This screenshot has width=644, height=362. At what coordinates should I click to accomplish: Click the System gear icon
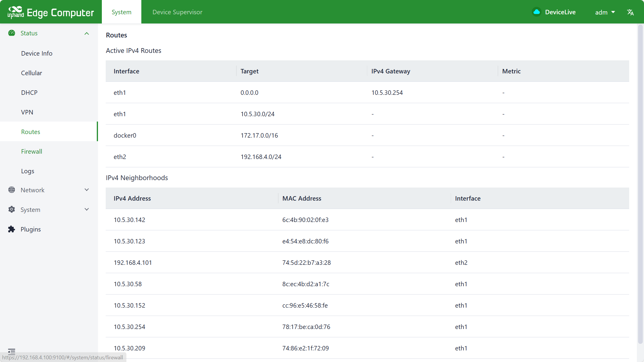click(x=12, y=210)
